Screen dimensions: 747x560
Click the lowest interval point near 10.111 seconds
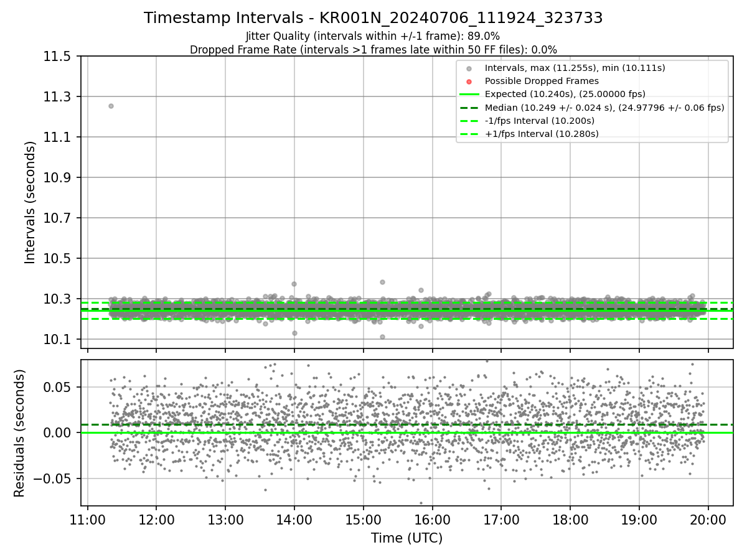tap(382, 337)
